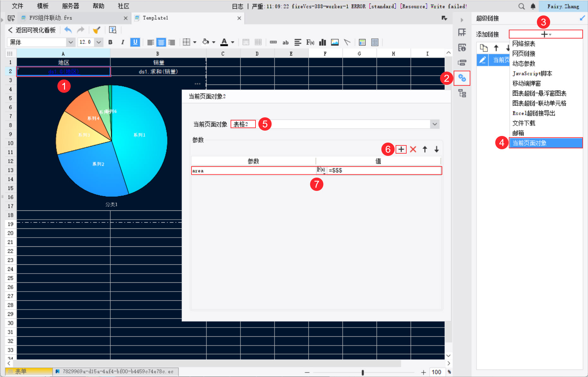Open the cell element panel
The width and height of the screenshot is (588, 377).
pos(462,32)
